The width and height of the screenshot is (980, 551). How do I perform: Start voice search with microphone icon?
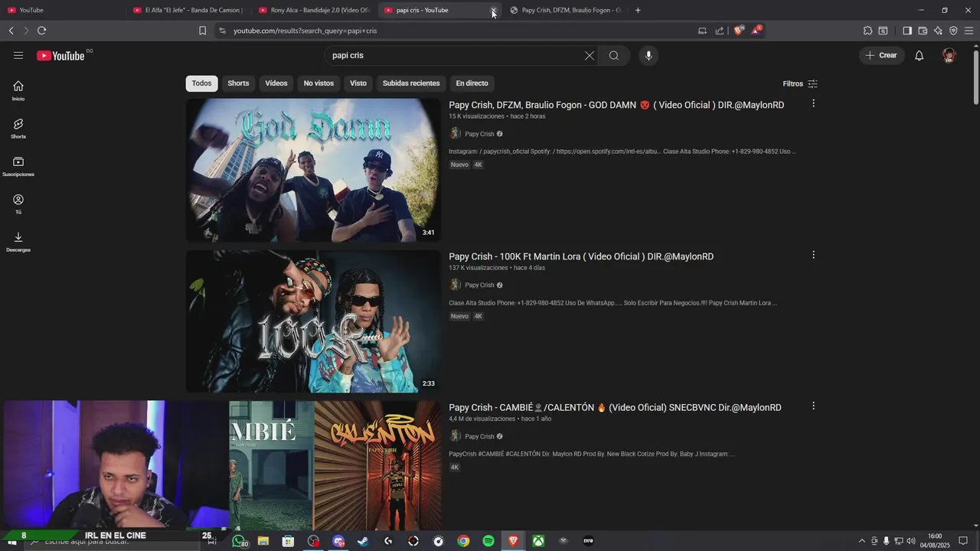pyautogui.click(x=648, y=56)
